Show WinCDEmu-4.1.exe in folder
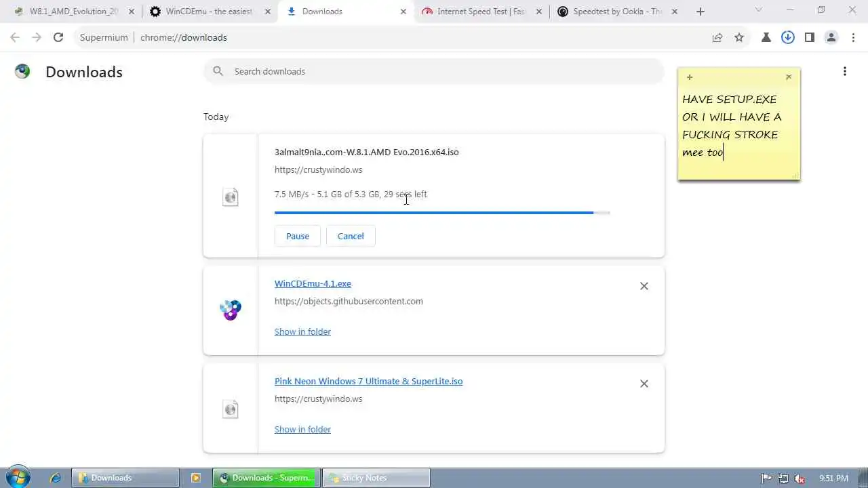The width and height of the screenshot is (868, 488). (302, 331)
